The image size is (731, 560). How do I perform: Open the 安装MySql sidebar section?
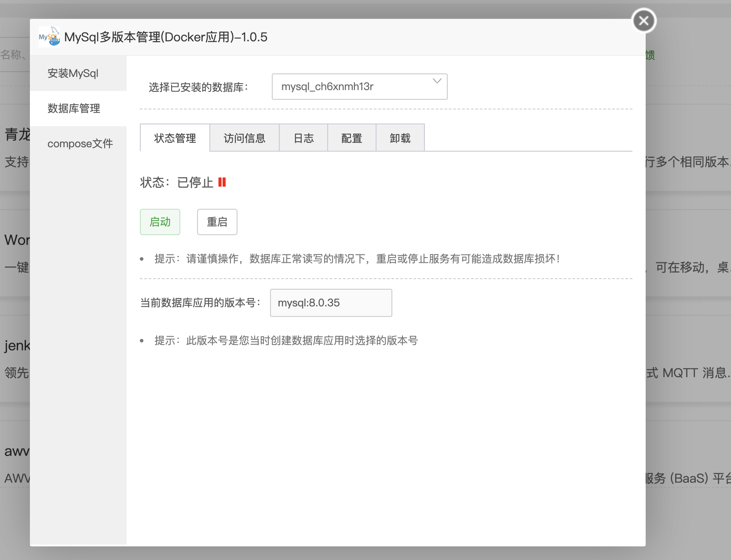[x=78, y=73]
